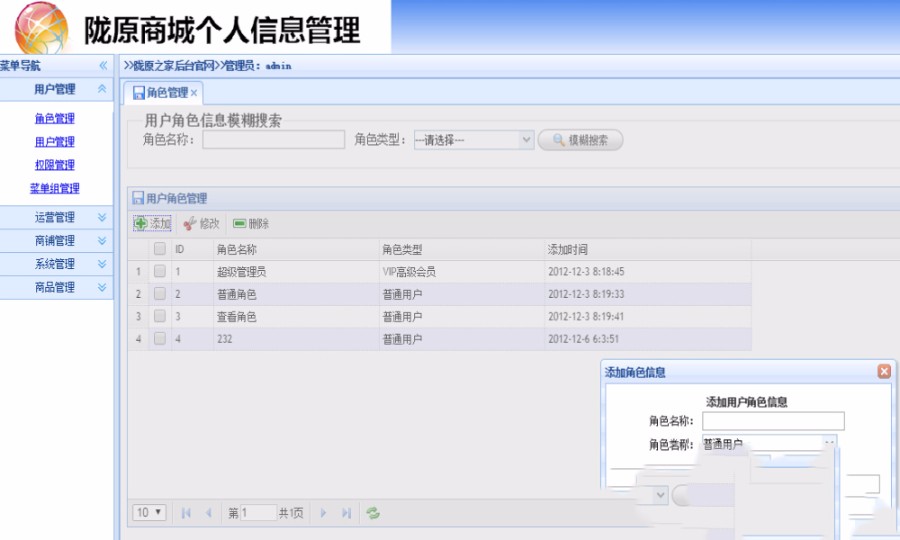
Task: Open the page size 10 dropdown
Action: [x=149, y=512]
